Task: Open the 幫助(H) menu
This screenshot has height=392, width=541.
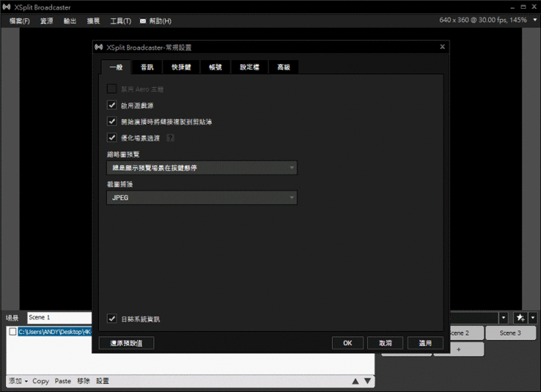Action: [160, 21]
